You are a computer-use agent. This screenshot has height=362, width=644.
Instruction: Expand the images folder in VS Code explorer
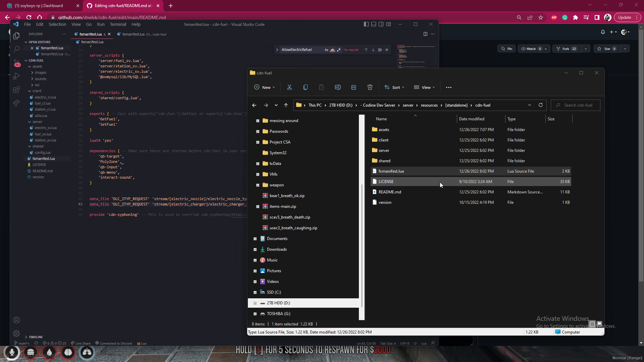(x=32, y=72)
